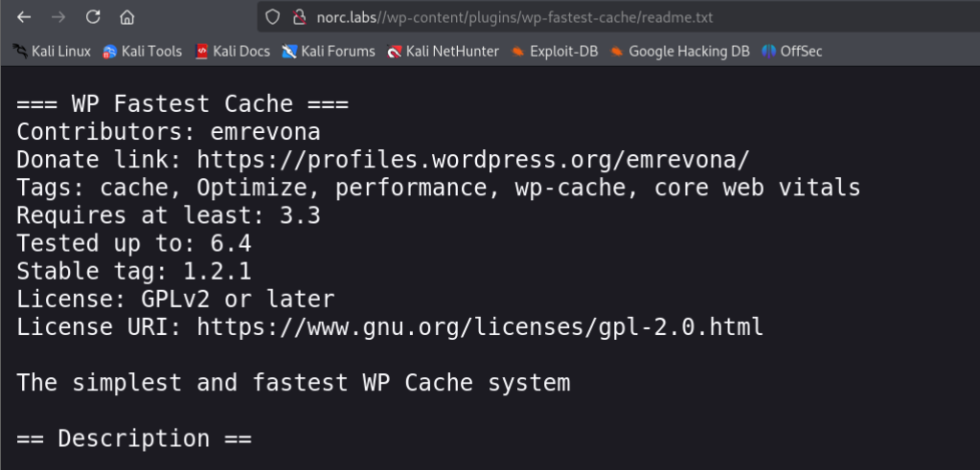
Task: Open the Kali Tools bookmark
Action: (x=143, y=51)
